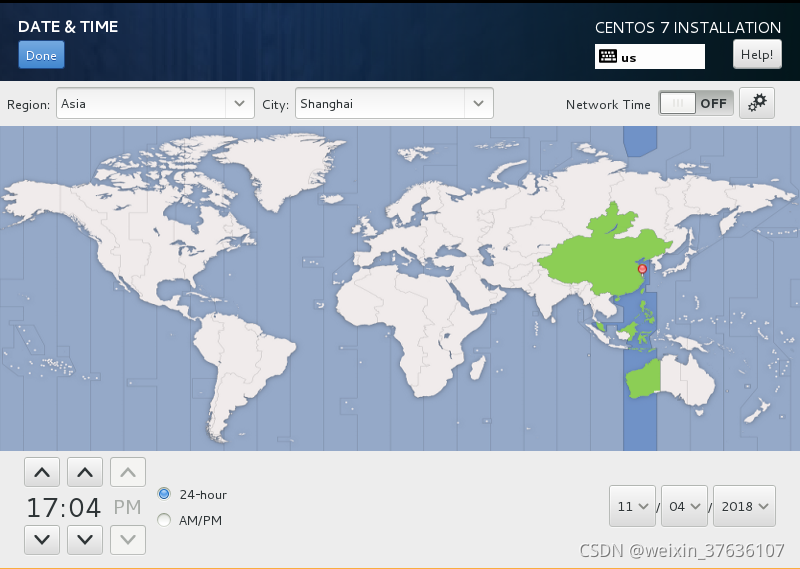Click the Region: label
This screenshot has height=569, width=800.
coord(29,105)
